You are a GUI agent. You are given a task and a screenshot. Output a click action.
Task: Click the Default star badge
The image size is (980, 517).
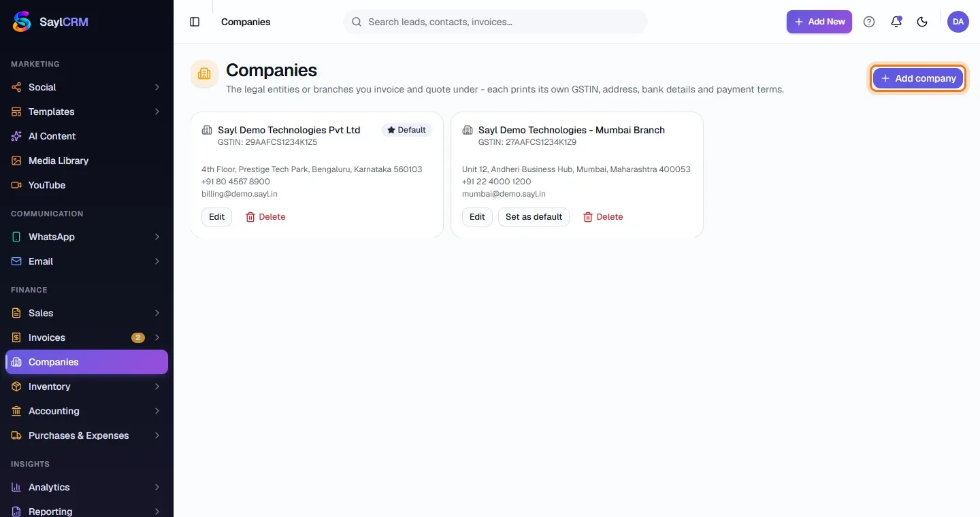(406, 130)
